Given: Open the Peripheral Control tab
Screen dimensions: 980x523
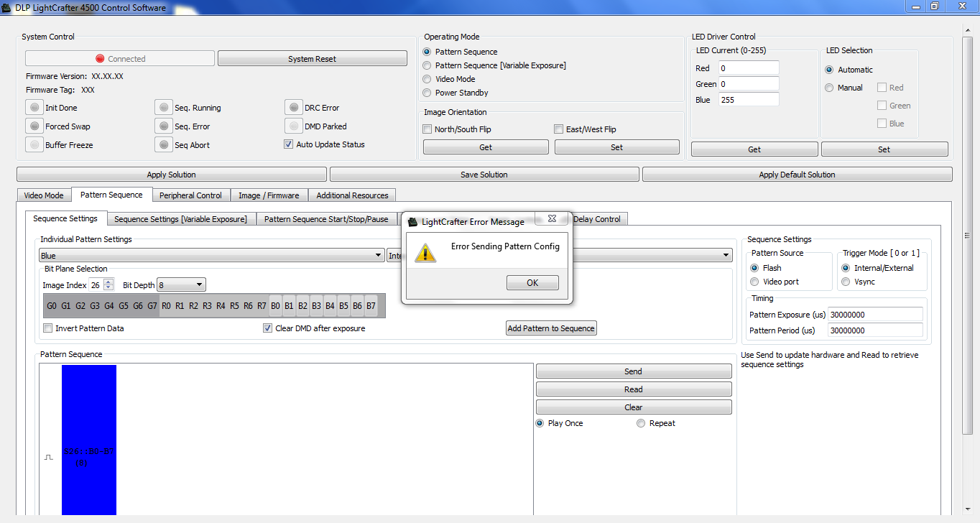Looking at the screenshot, I should pyautogui.click(x=190, y=195).
